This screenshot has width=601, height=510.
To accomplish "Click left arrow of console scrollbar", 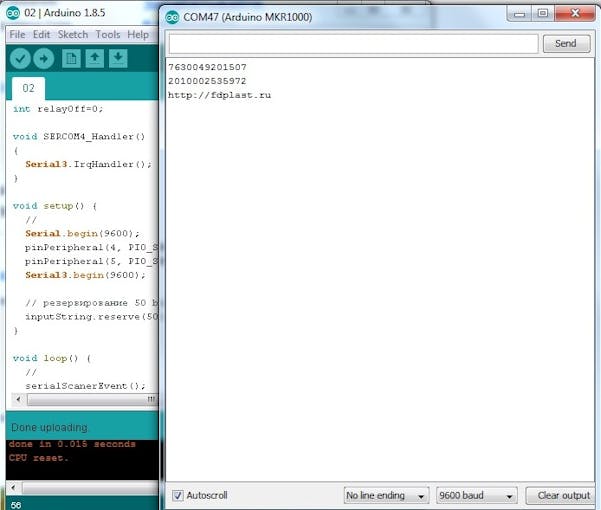I will click(14, 488).
